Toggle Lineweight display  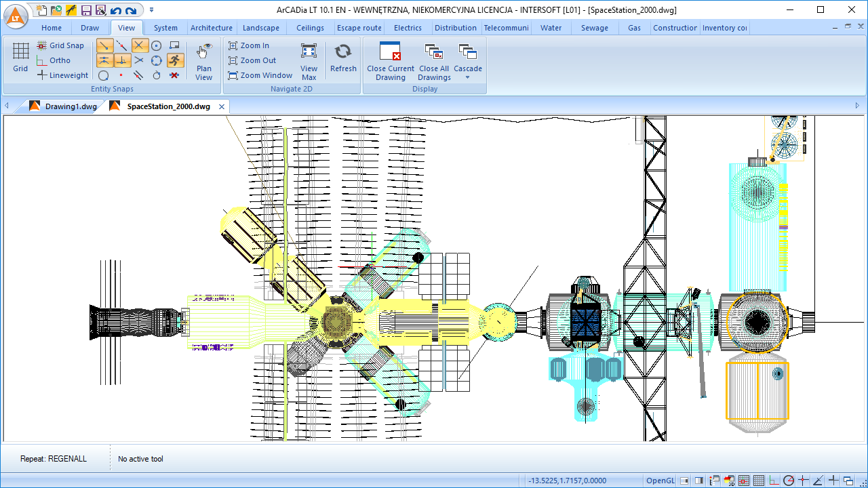pos(62,75)
